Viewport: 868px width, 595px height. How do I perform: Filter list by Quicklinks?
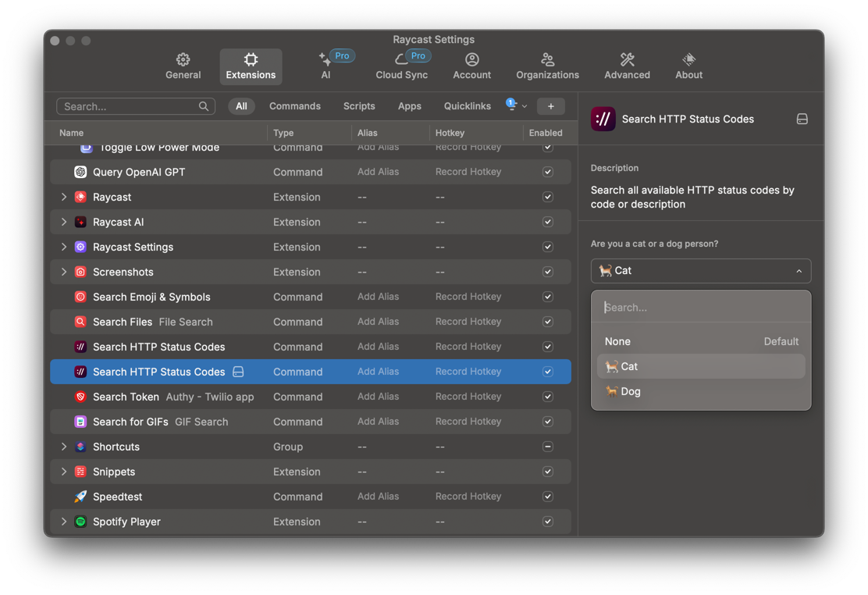(x=468, y=106)
